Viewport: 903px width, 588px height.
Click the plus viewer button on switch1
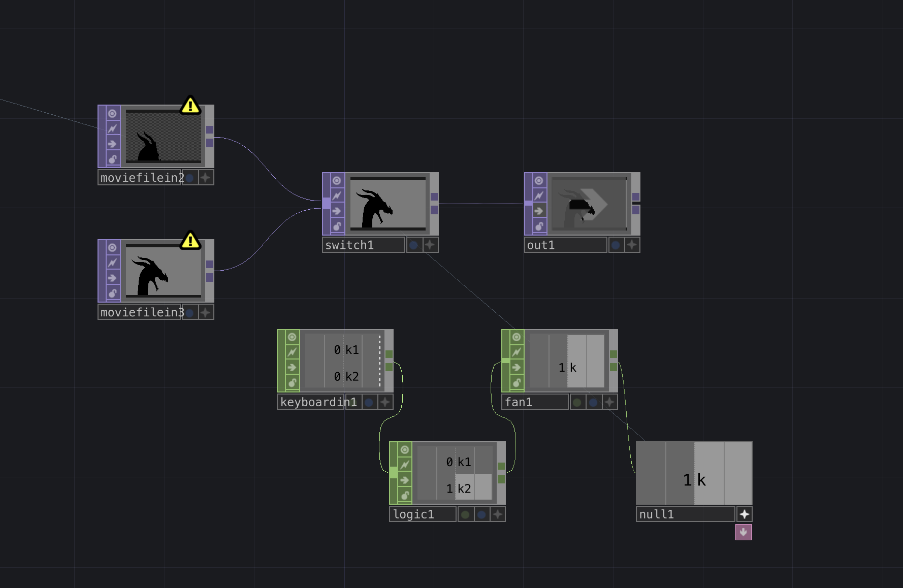(x=429, y=245)
